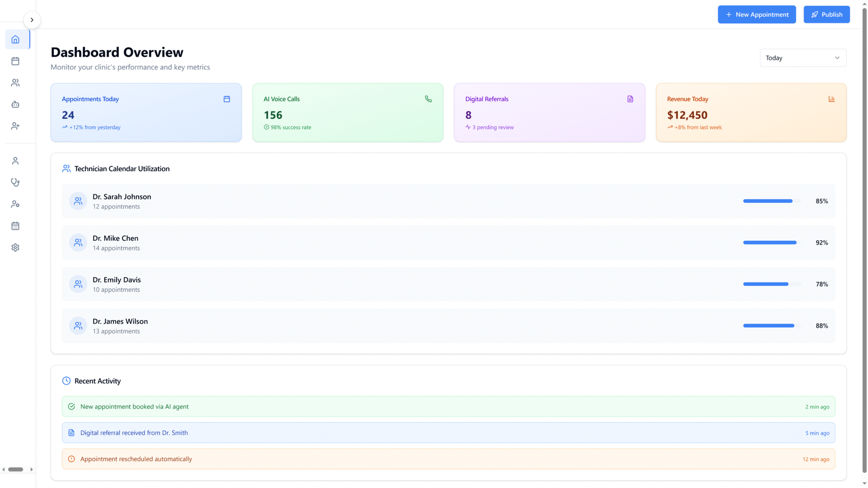
Task: Expand the sidebar with the chevron button
Action: pyautogui.click(x=32, y=20)
